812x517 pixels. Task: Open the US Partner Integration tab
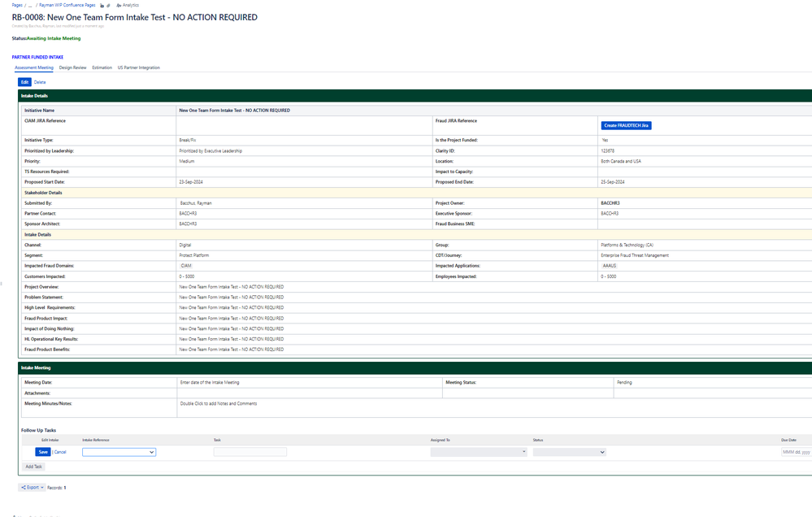pyautogui.click(x=138, y=67)
